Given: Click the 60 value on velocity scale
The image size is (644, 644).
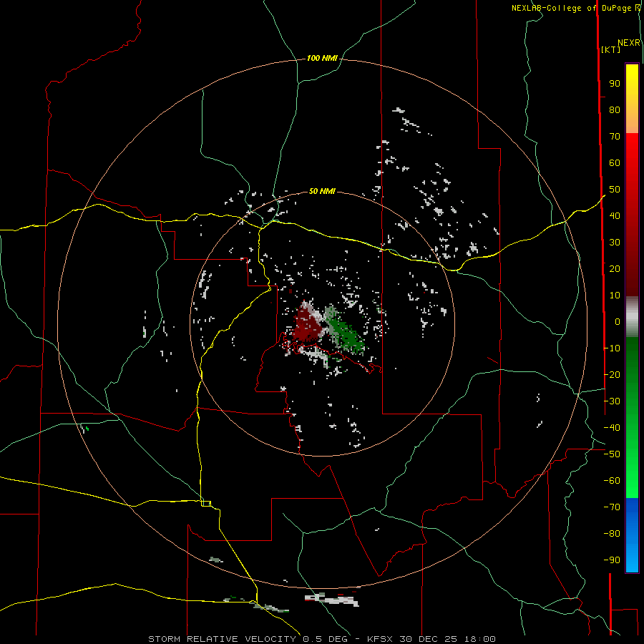Looking at the screenshot, I should point(615,162).
